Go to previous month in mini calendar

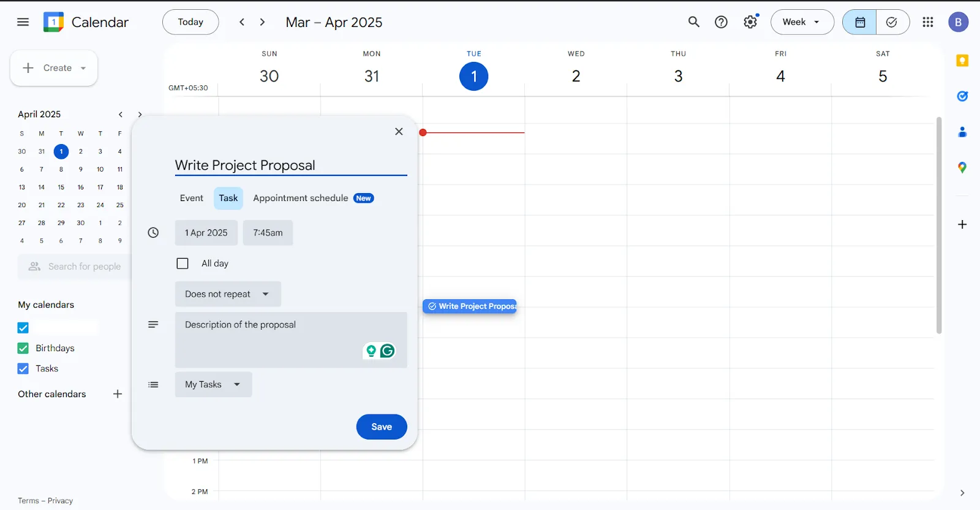[x=121, y=115]
